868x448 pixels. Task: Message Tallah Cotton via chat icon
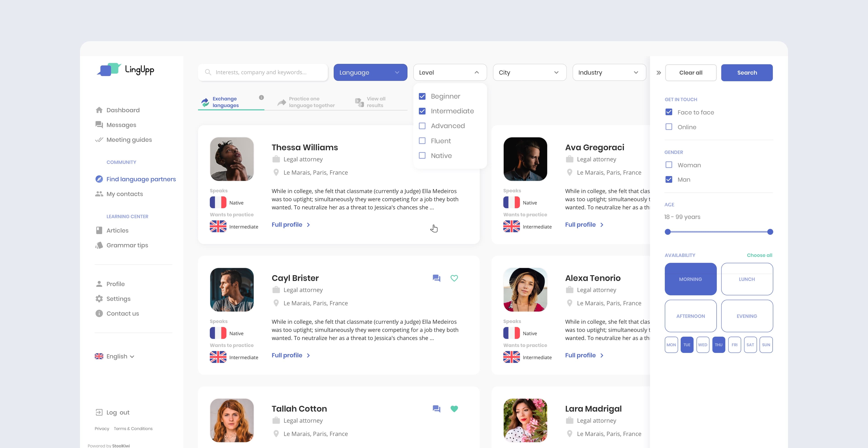[436, 409]
